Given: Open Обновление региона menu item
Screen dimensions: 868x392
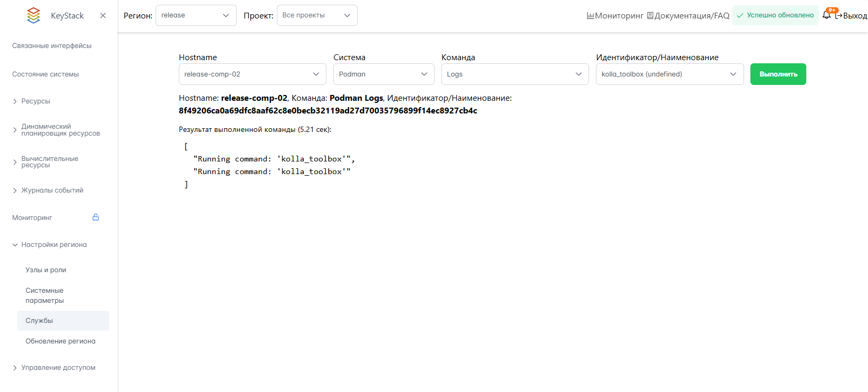Looking at the screenshot, I should point(60,341).
